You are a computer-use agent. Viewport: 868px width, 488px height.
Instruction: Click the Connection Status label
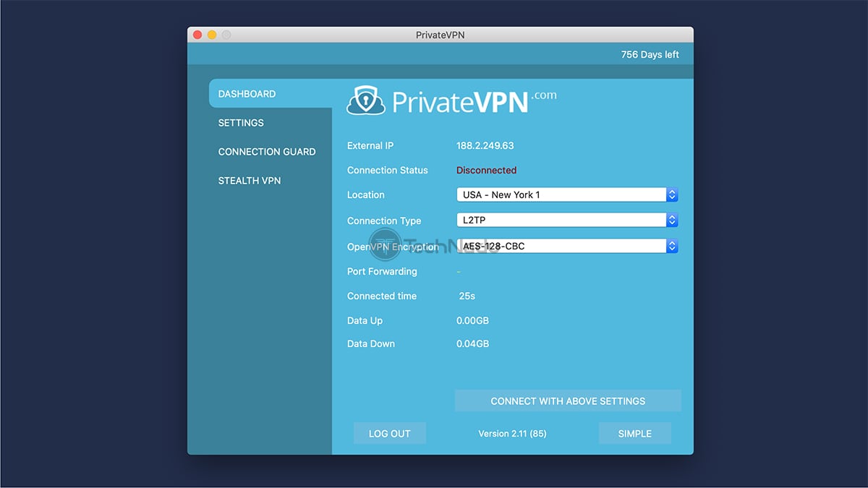pos(388,171)
